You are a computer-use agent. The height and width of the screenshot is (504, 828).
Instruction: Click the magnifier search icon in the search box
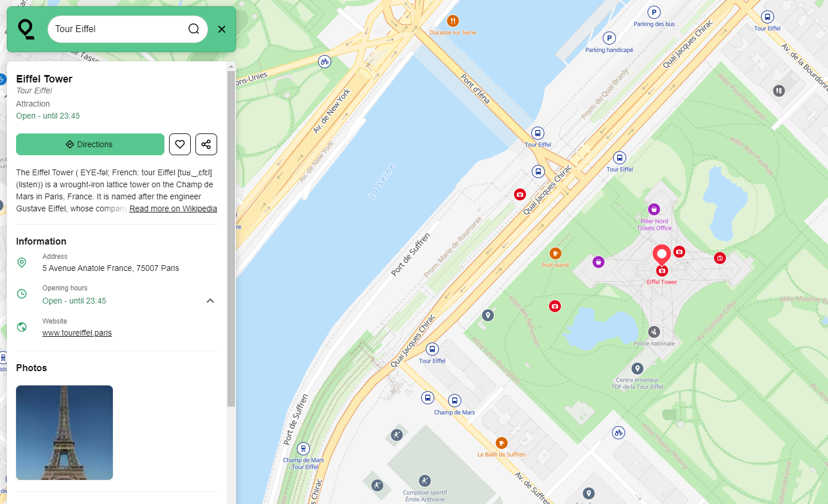[x=194, y=29]
